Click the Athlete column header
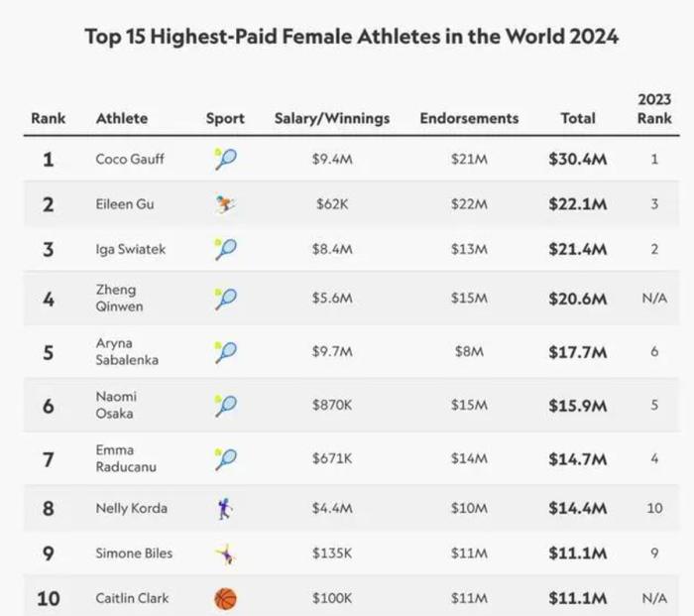694x616 pixels. 122,118
